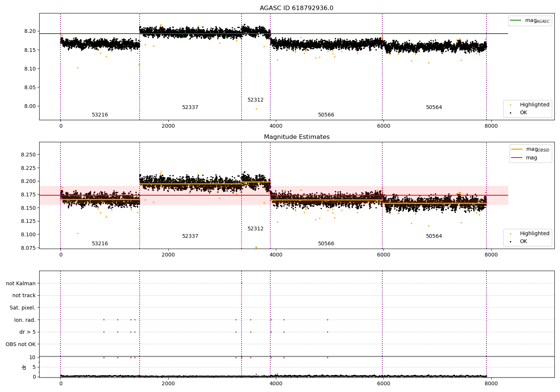Image resolution: width=560 pixels, height=392 pixels.
Task: Click the lone 'not Kalman' flag point
Action: pyautogui.click(x=242, y=283)
